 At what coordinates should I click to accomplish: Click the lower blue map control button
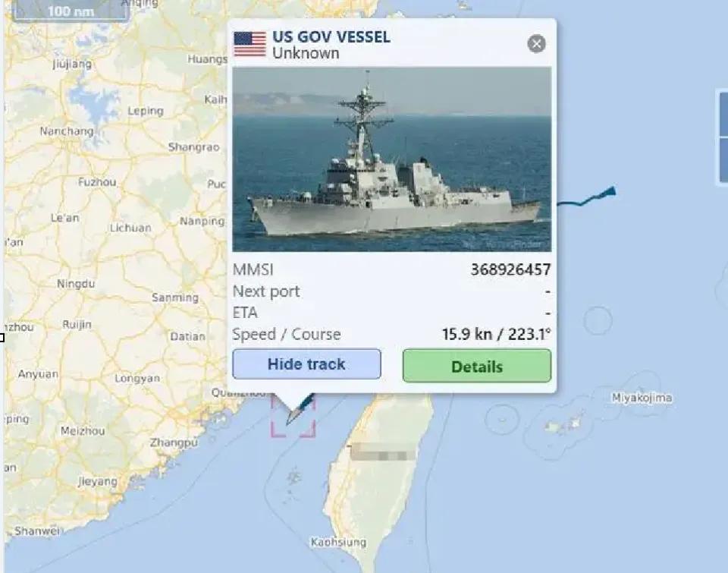point(723,160)
